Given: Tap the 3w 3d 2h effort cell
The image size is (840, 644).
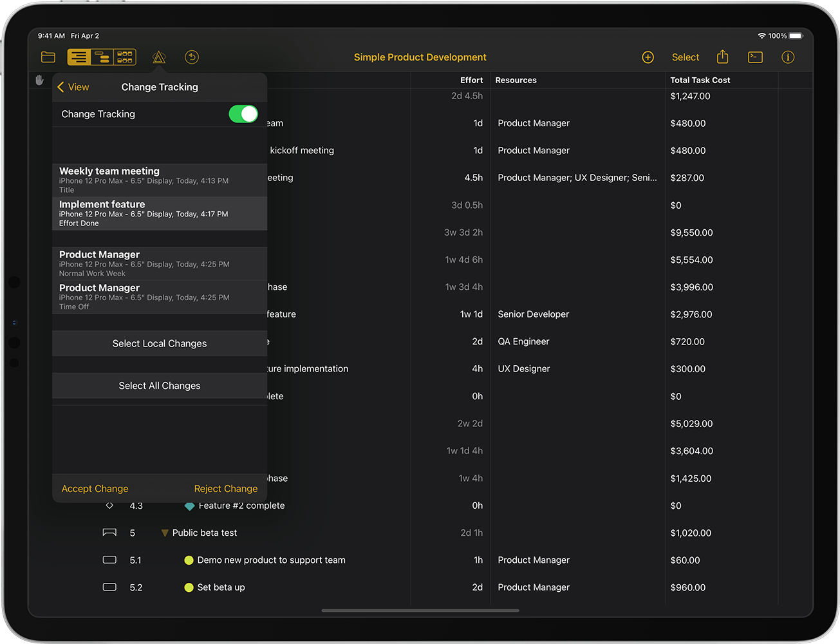Looking at the screenshot, I should click(463, 232).
